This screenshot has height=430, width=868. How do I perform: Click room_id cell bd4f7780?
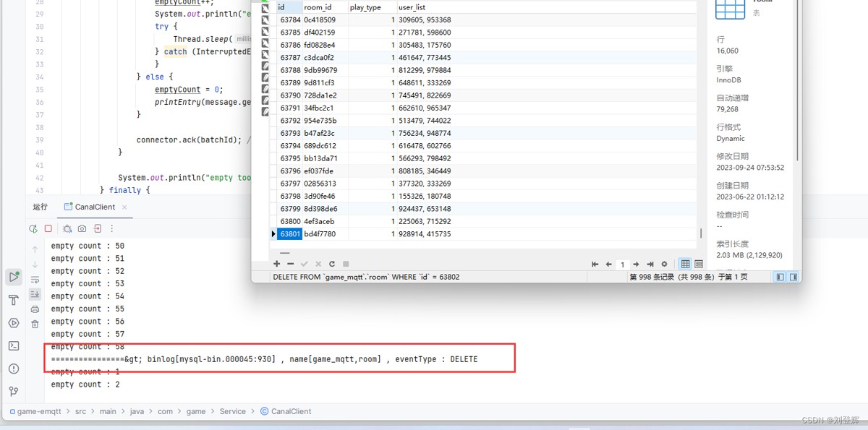324,234
